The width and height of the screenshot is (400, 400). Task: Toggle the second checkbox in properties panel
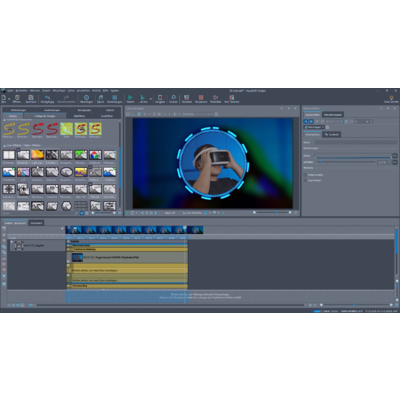[305, 180]
